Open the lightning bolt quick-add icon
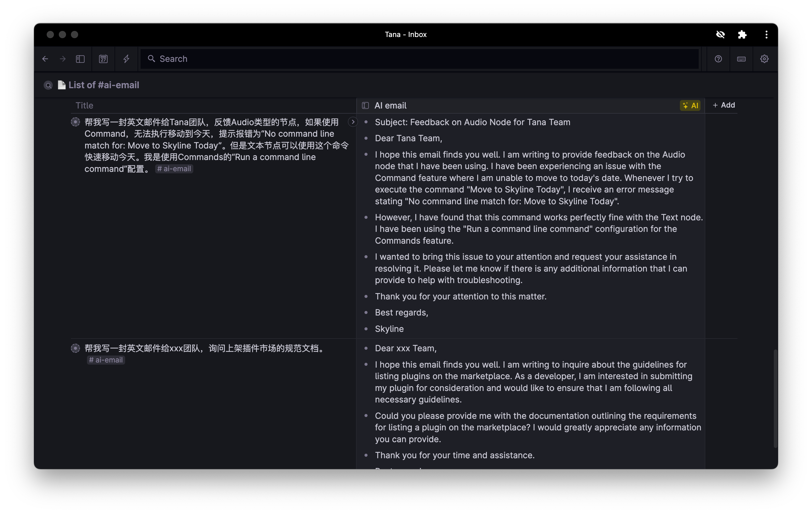 [126, 59]
